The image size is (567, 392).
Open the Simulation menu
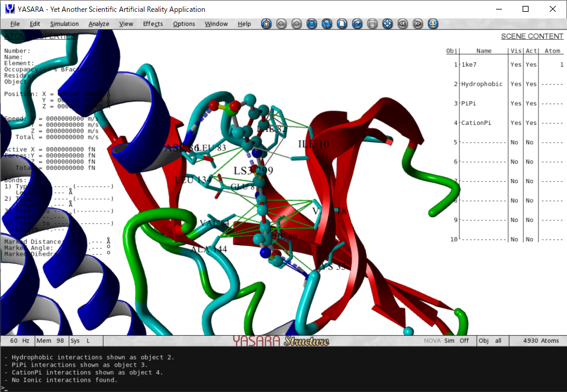point(64,24)
